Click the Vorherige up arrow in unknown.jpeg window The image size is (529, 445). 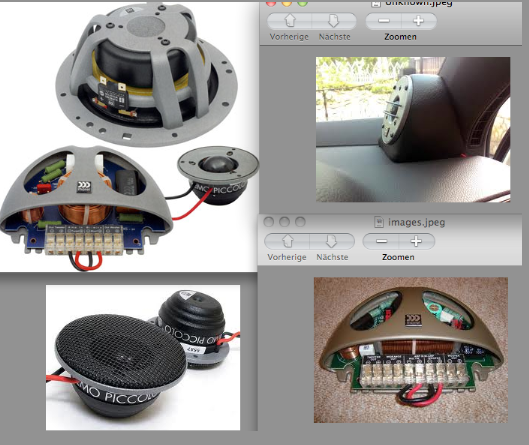[x=289, y=21]
